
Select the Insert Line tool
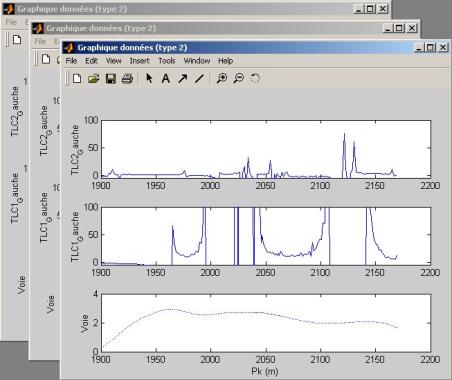point(199,79)
